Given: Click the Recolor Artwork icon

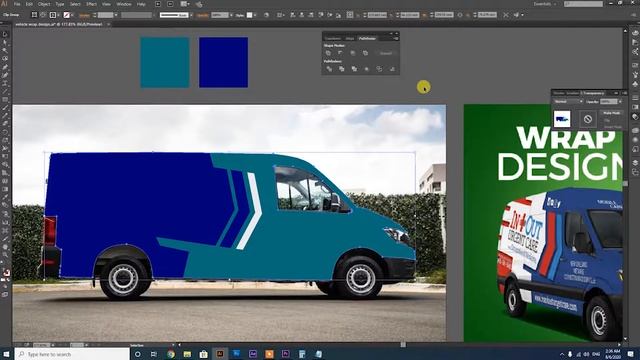Looking at the screenshot, I should point(266,15).
